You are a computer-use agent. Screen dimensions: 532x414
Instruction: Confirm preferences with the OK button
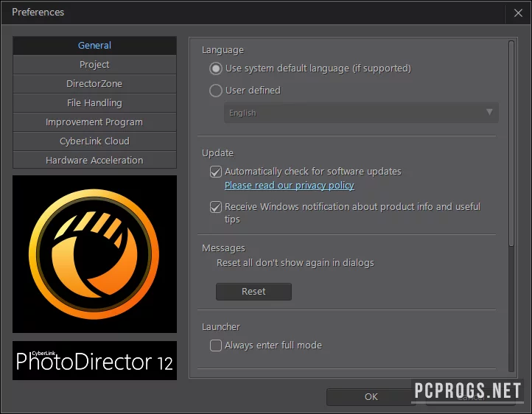pyautogui.click(x=371, y=397)
